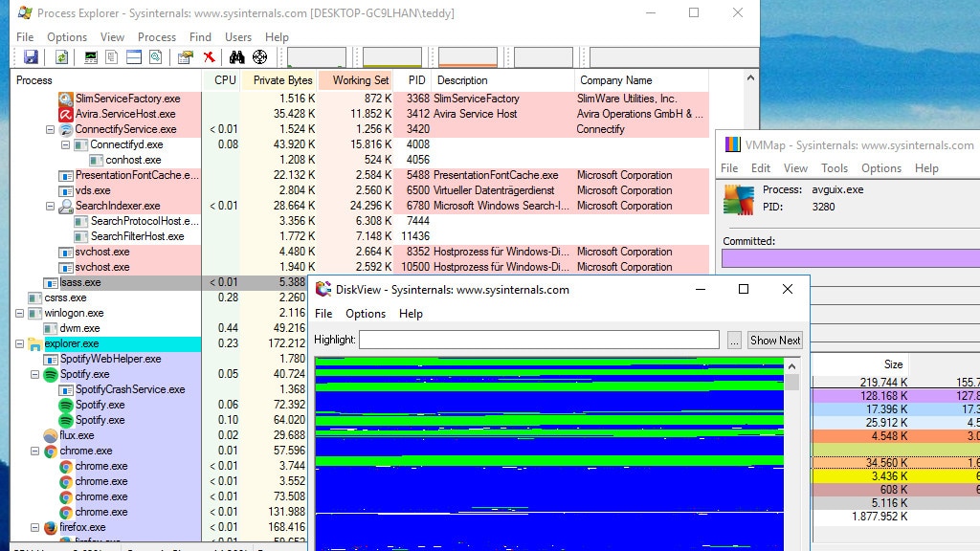Toggle the Show Lower Pane icon
The height and width of the screenshot is (551, 980).
pyautogui.click(x=134, y=57)
